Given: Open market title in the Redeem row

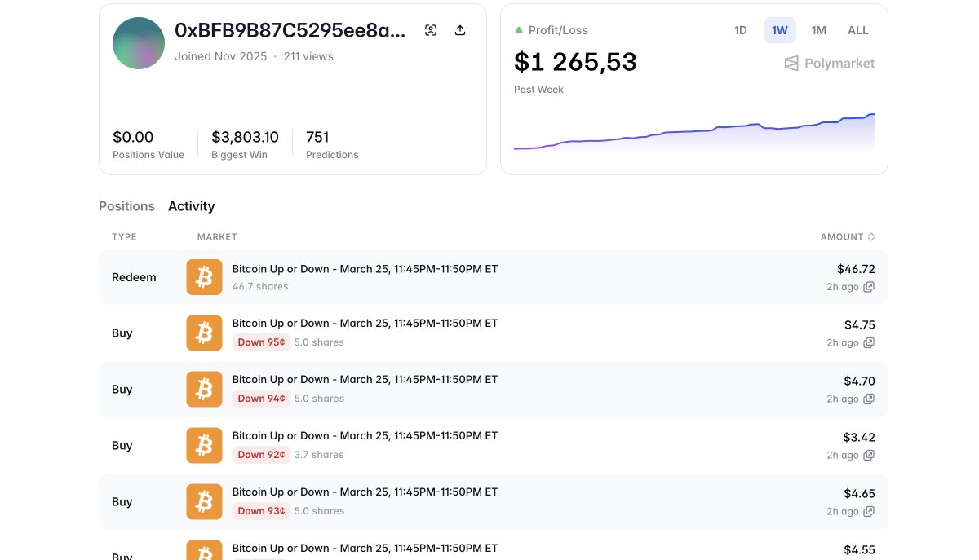Looking at the screenshot, I should tap(365, 269).
